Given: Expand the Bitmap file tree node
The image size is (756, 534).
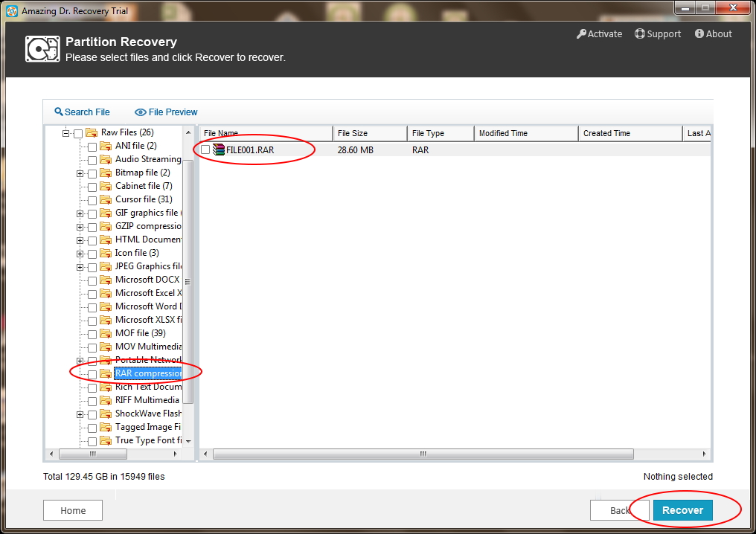Looking at the screenshot, I should [80, 173].
